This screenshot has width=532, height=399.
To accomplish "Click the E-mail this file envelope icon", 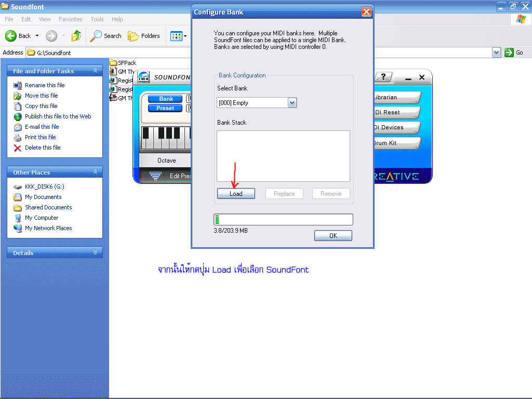I will (x=18, y=127).
